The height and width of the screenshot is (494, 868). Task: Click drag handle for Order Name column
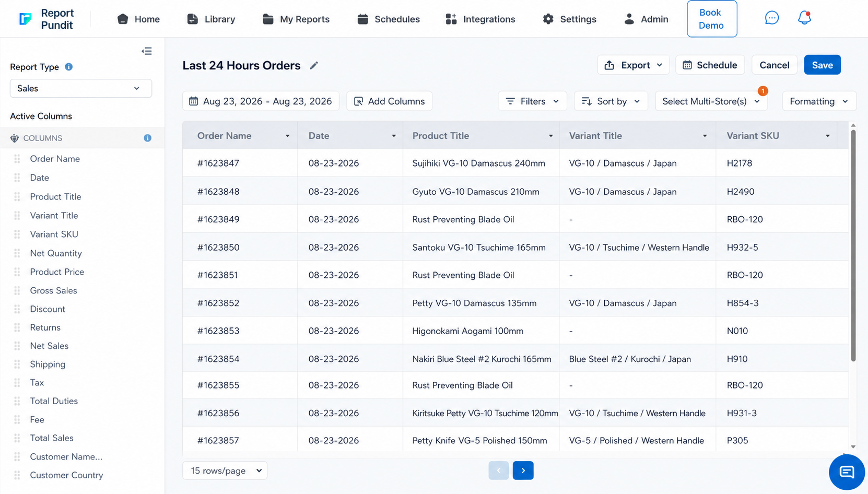click(17, 159)
